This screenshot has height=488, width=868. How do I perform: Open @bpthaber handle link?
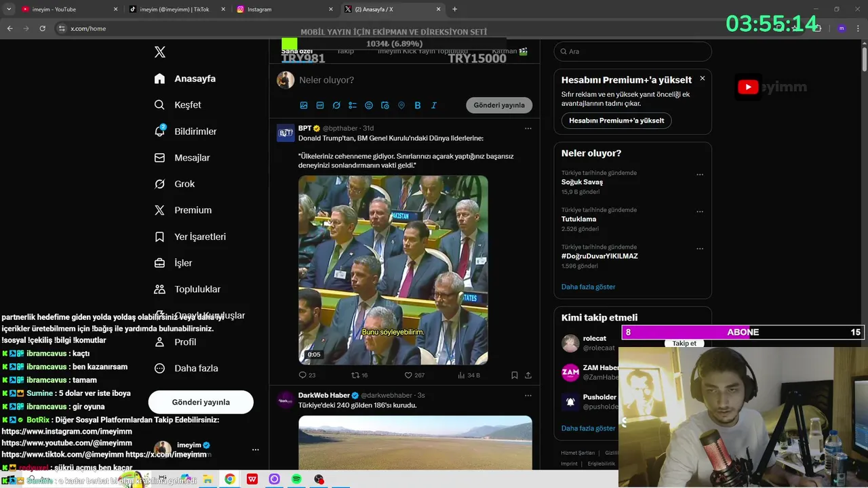tap(340, 128)
